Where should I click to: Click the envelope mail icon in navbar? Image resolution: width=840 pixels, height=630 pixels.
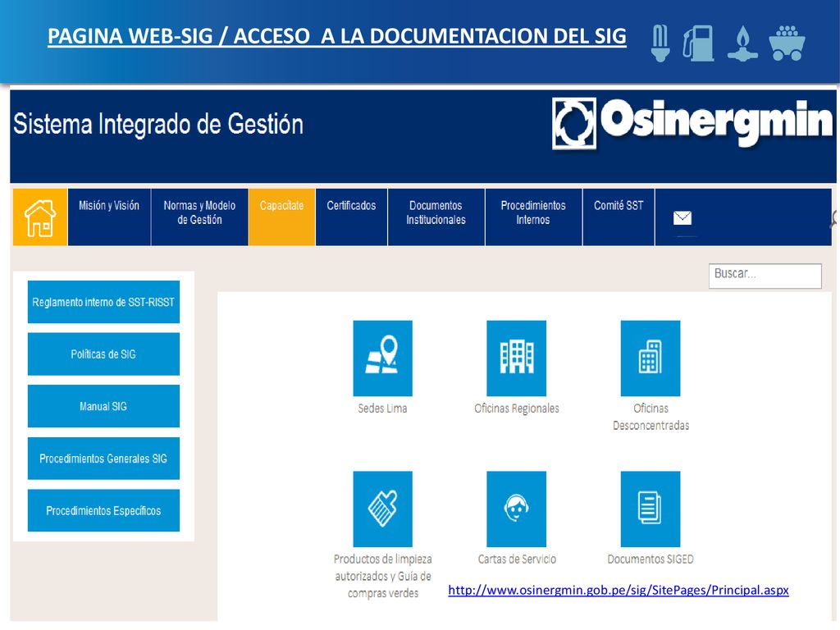click(682, 217)
